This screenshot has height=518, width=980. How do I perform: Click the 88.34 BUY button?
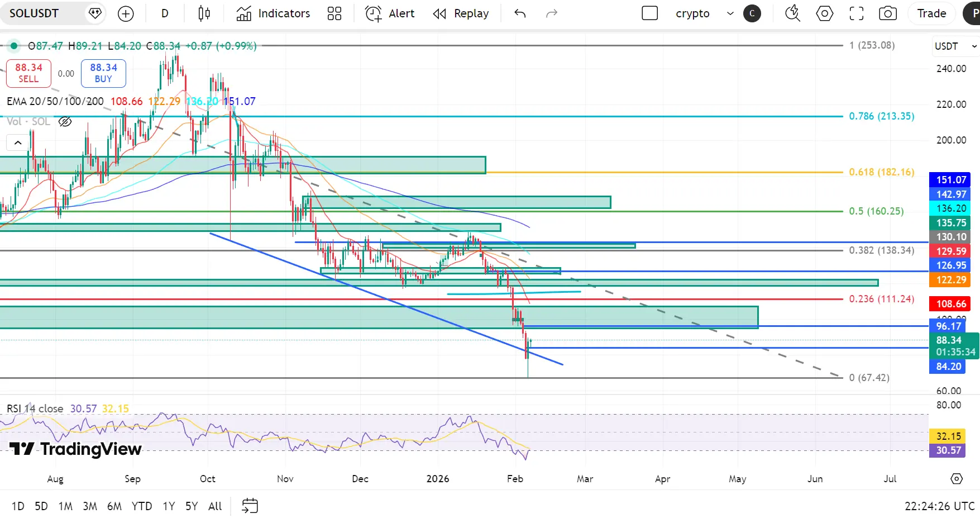pos(103,73)
